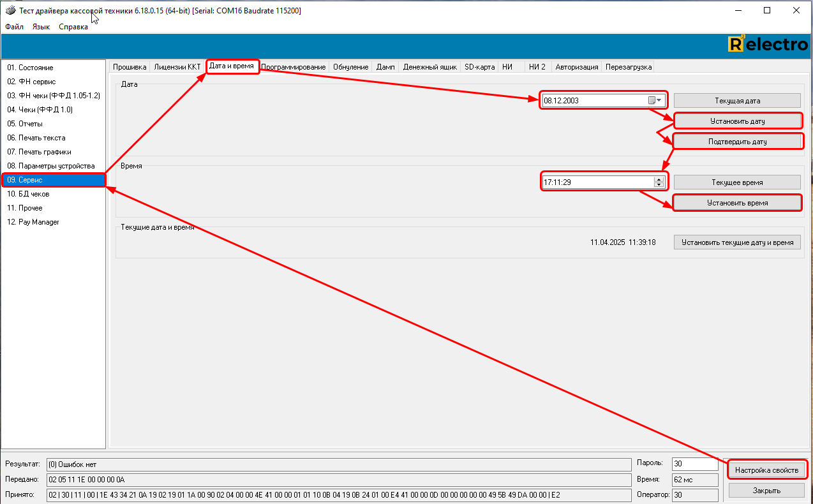Open Настройка свойств settings
Screen dimensions: 813x504
coord(766,470)
